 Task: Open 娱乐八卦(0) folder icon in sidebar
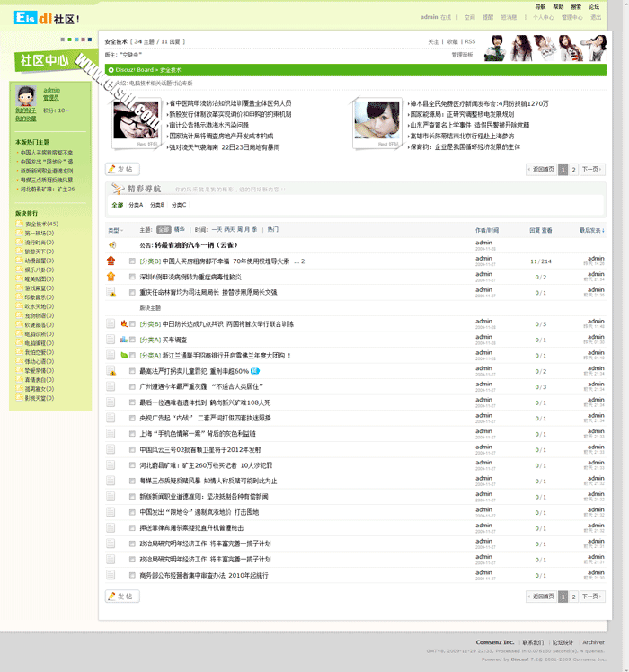point(19,270)
